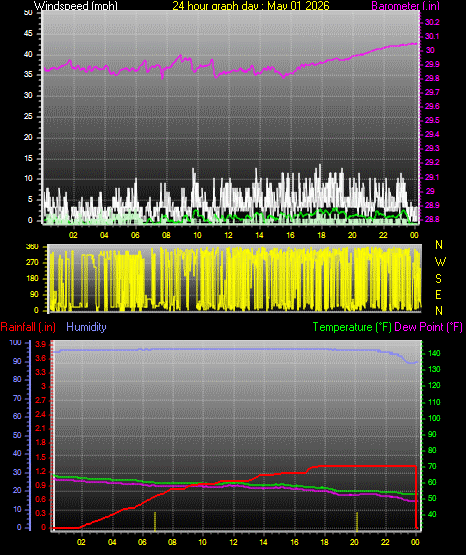Click temperature axis value 130

(x=434, y=369)
